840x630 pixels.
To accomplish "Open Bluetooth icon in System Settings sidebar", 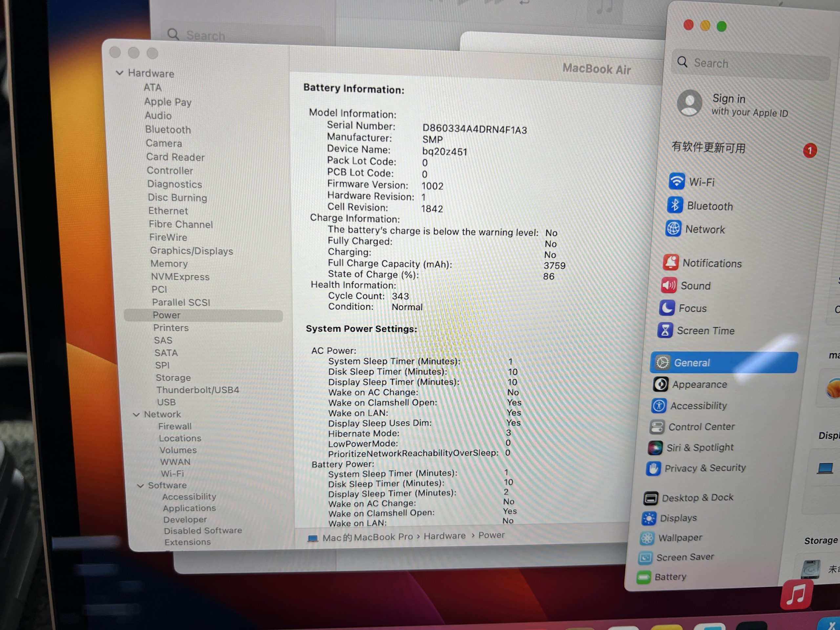I will pyautogui.click(x=675, y=205).
